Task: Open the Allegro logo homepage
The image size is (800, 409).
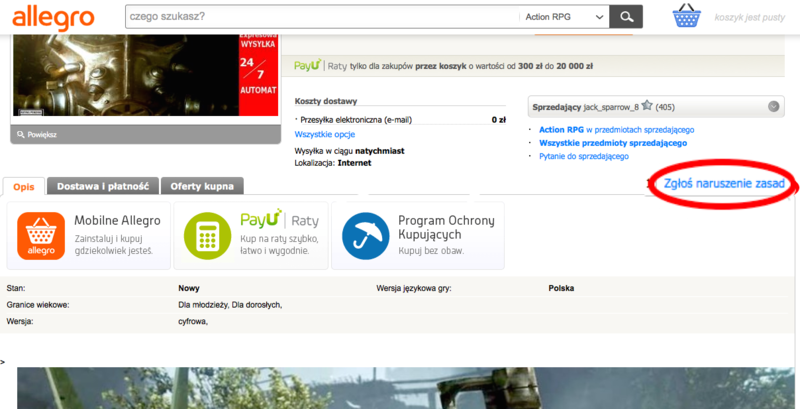Action: tap(54, 17)
